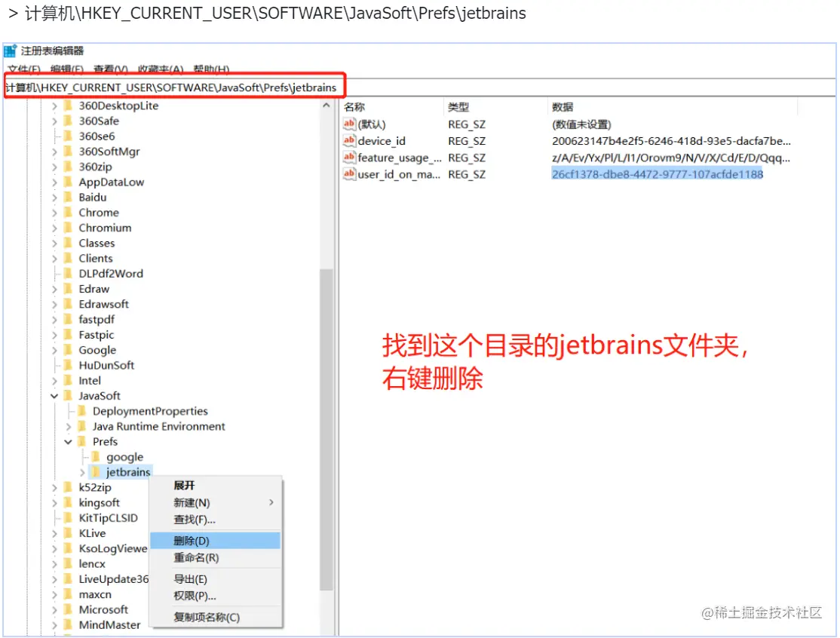The image size is (840, 638).
Task: Collapse the JavaSoft tree node
Action: tap(54, 396)
